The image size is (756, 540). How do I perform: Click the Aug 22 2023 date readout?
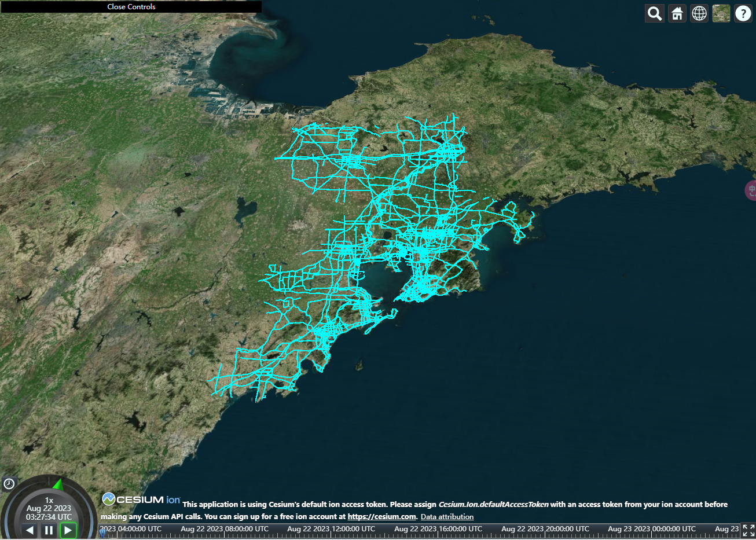pyautogui.click(x=49, y=508)
